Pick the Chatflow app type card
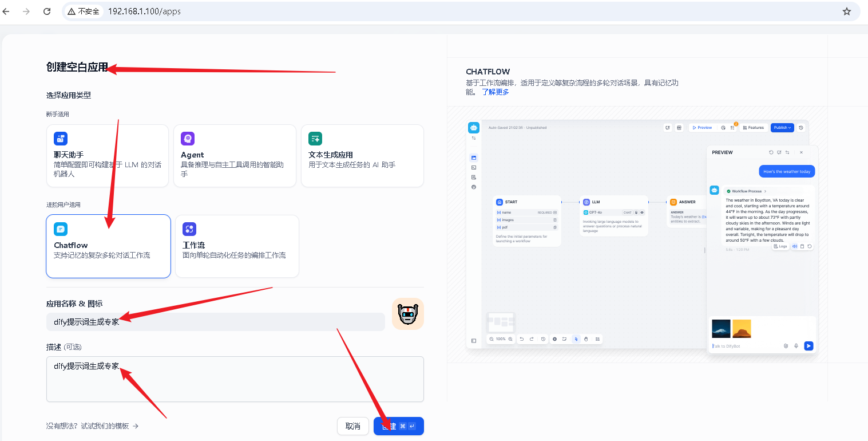The image size is (868, 441). click(x=108, y=246)
